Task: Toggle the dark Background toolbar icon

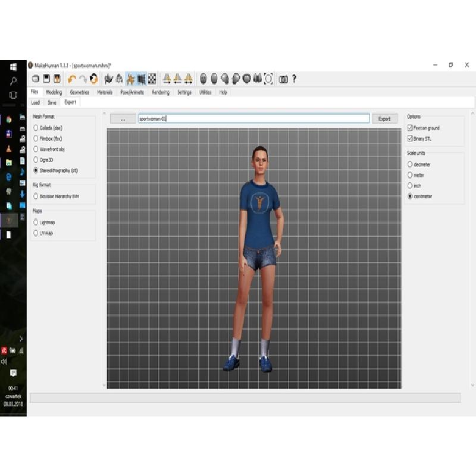Action: click(x=142, y=79)
